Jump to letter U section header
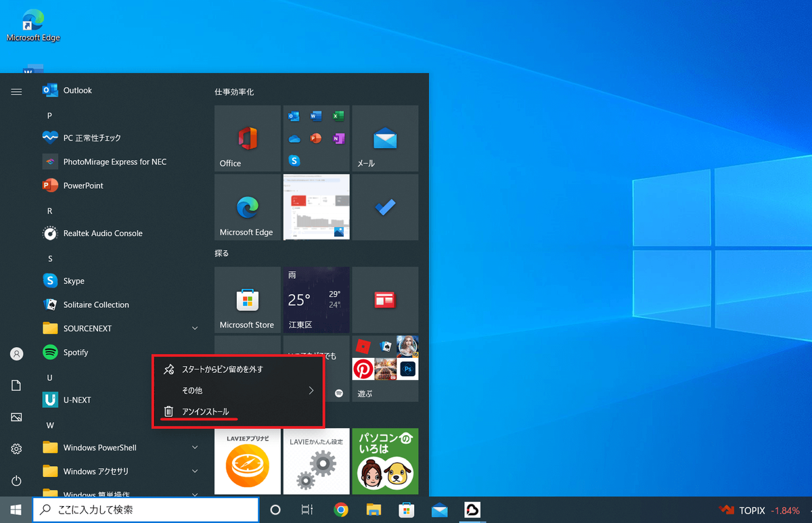 [x=50, y=378]
